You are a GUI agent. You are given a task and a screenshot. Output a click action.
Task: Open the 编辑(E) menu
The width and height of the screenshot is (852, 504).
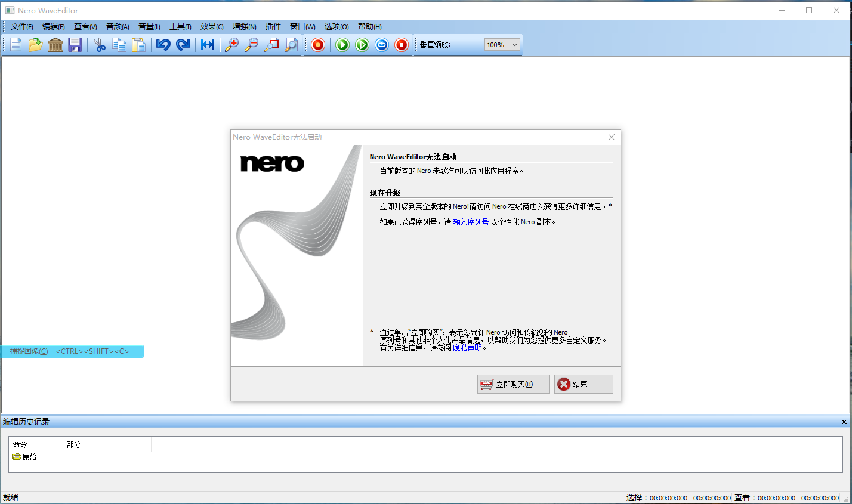54,27
